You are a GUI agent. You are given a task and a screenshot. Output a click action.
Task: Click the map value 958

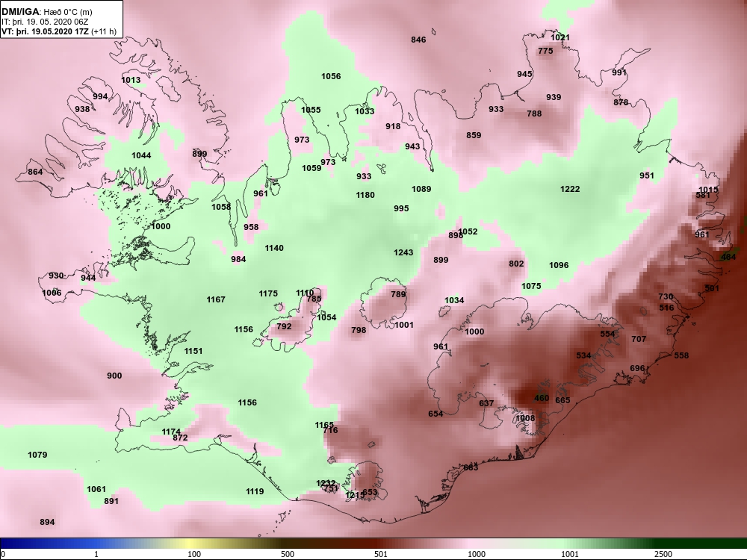(x=251, y=227)
